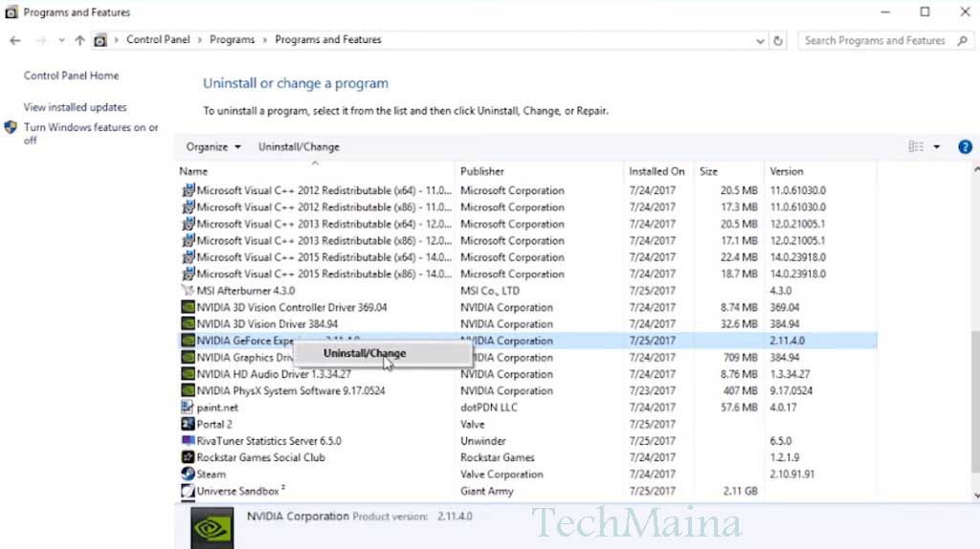
Task: Click the change view icon
Action: 916,146
